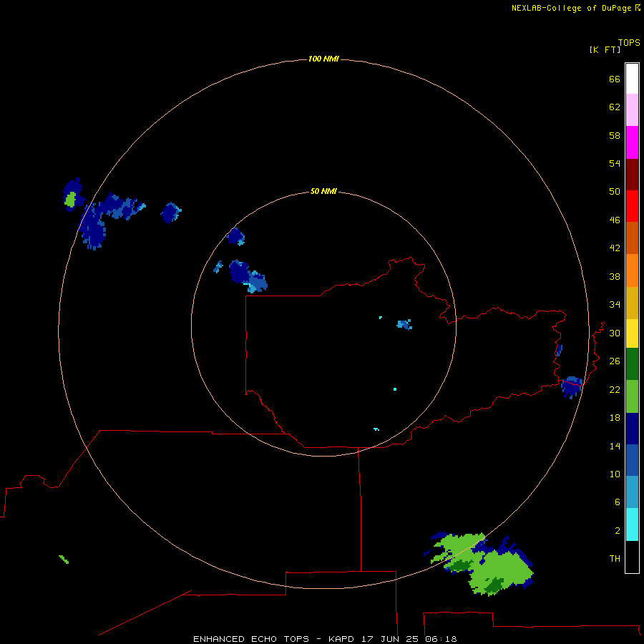Click the [K FT] units label

(605, 49)
